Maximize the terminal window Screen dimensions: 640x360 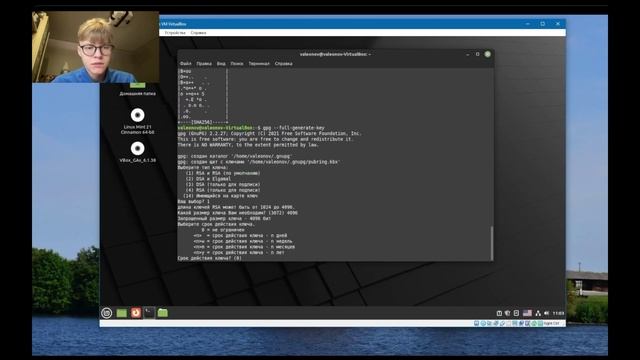478,54
